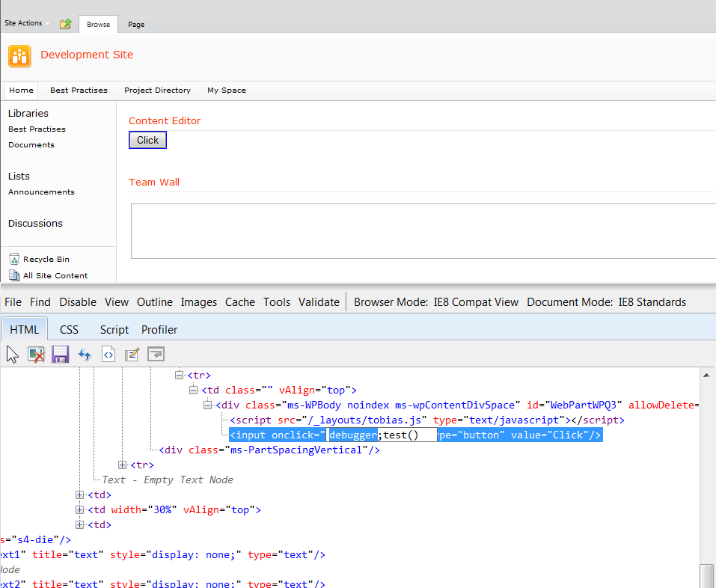Image resolution: width=716 pixels, height=588 pixels.
Task: Open the HTML developer tools tab
Action: pyautogui.click(x=24, y=329)
